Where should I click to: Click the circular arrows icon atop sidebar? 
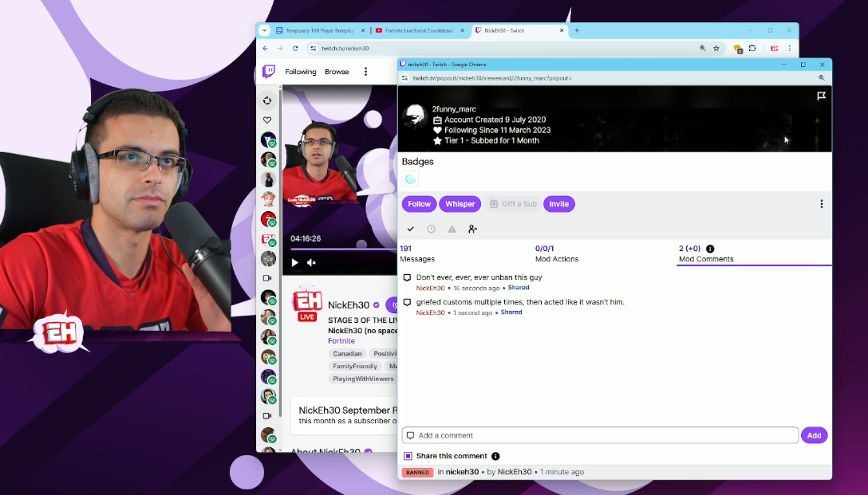[x=267, y=100]
